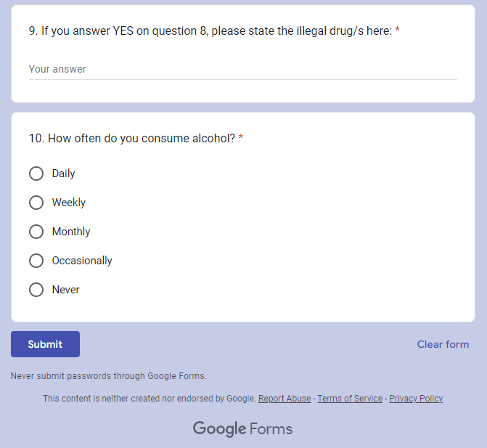This screenshot has height=448, width=487.
Task: Click the "Never submit passwords" notice text
Action: click(109, 376)
